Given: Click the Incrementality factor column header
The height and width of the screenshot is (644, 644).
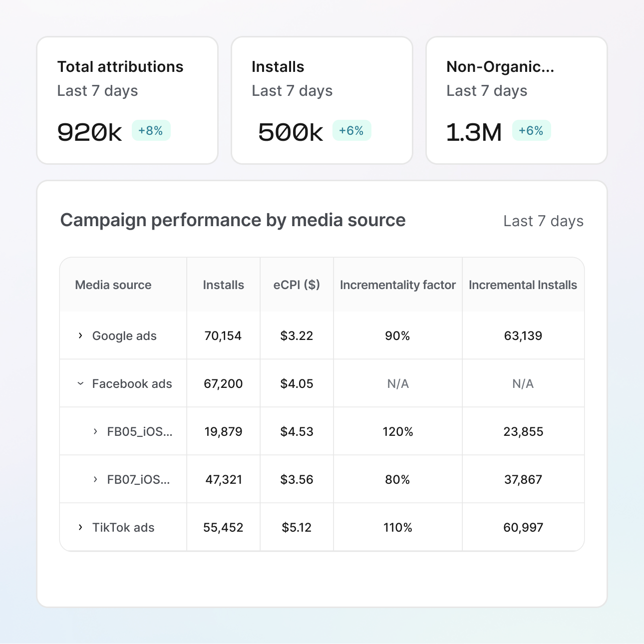Looking at the screenshot, I should pyautogui.click(x=398, y=285).
